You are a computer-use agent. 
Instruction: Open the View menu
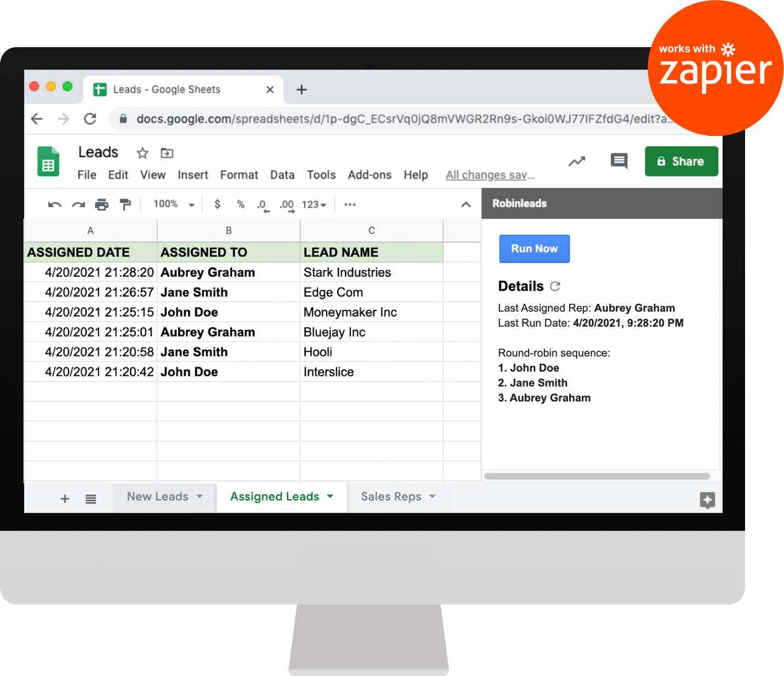(x=152, y=175)
